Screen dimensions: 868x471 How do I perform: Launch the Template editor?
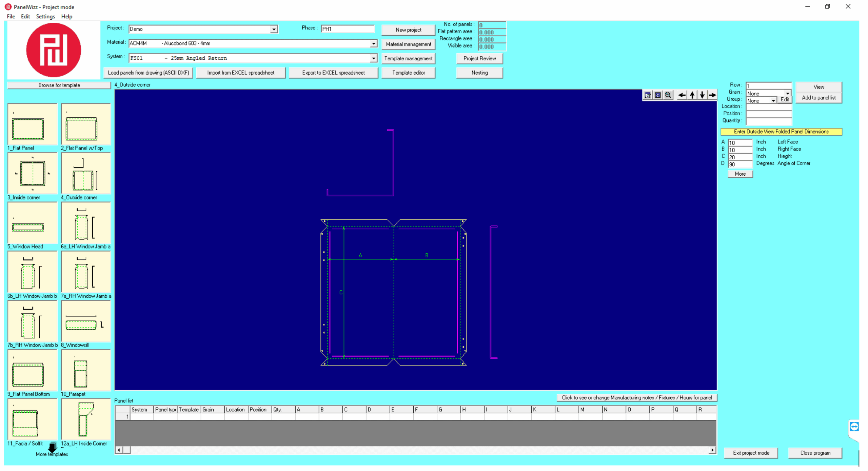pos(408,73)
